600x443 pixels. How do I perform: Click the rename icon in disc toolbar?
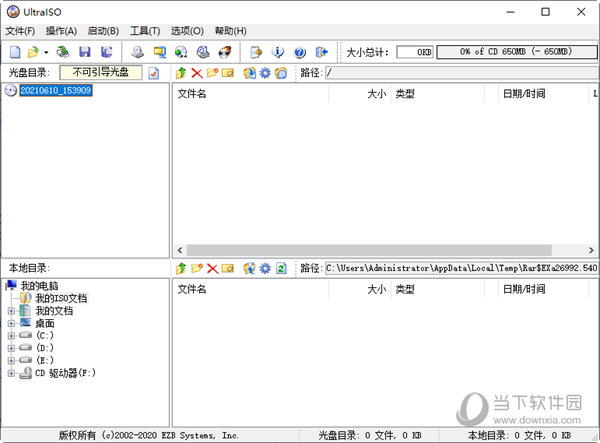point(228,73)
